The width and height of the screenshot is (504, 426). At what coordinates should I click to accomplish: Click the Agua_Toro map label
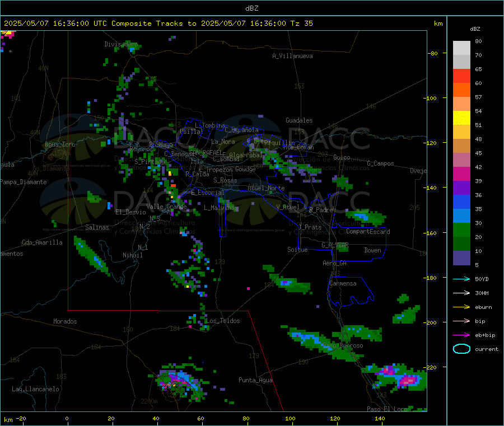point(60,144)
